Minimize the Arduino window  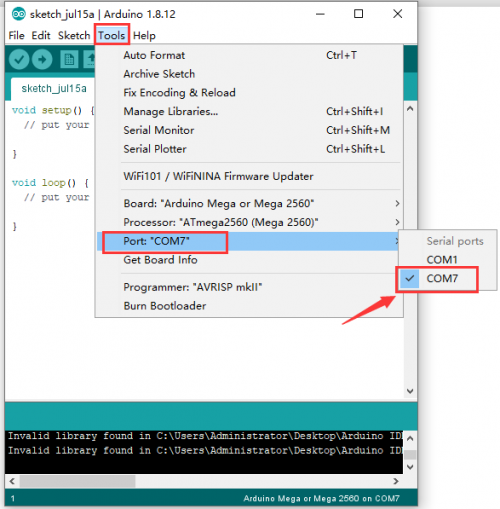point(320,14)
